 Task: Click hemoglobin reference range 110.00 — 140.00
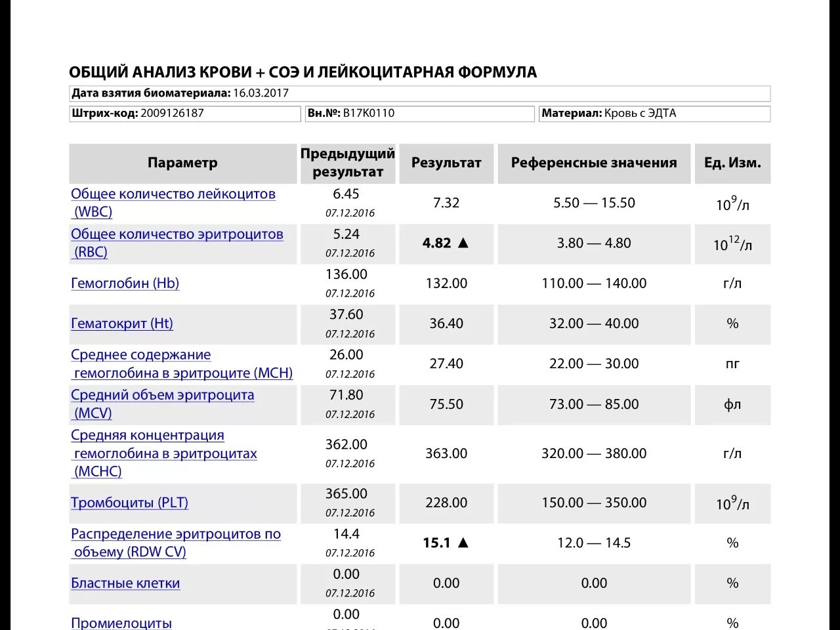(594, 283)
